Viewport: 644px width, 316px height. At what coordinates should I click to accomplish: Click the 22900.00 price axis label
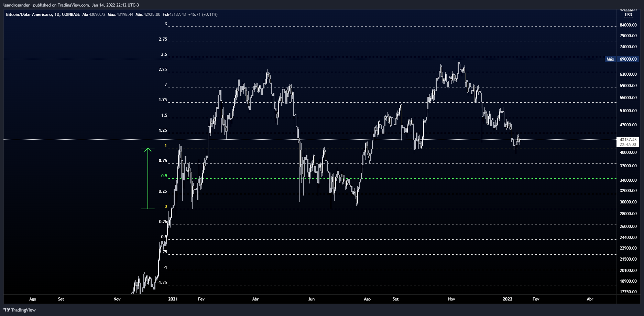click(628, 248)
